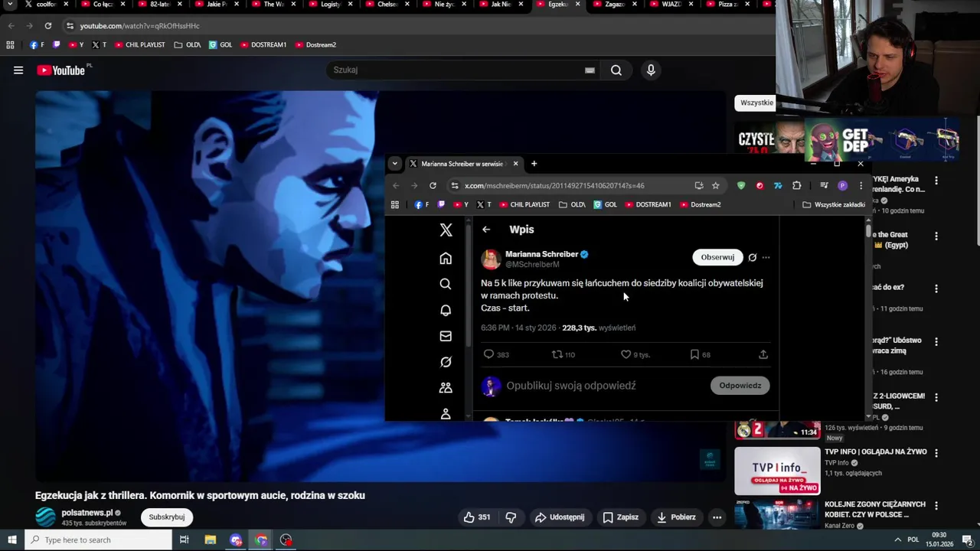
Task: Open the Wszystkie zakładki bookmarks folder
Action: tap(834, 204)
